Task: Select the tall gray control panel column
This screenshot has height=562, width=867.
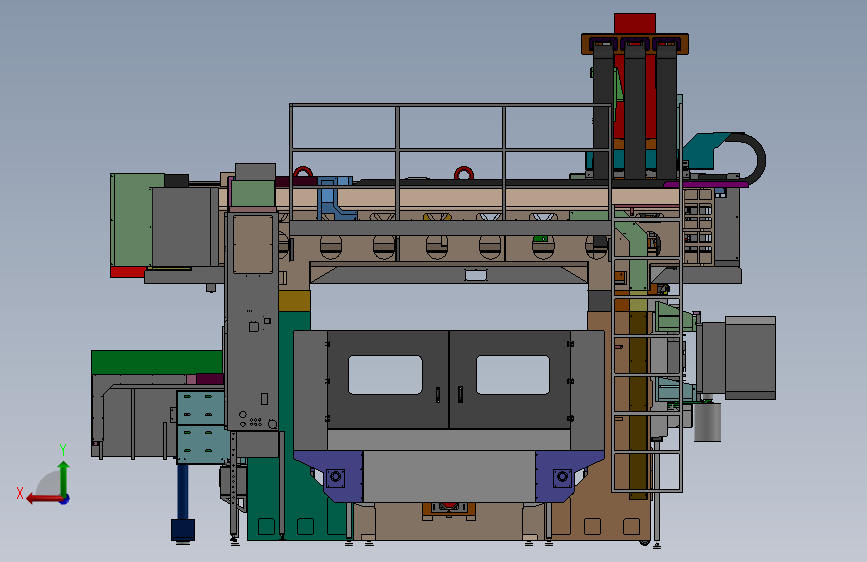Action: point(252,321)
